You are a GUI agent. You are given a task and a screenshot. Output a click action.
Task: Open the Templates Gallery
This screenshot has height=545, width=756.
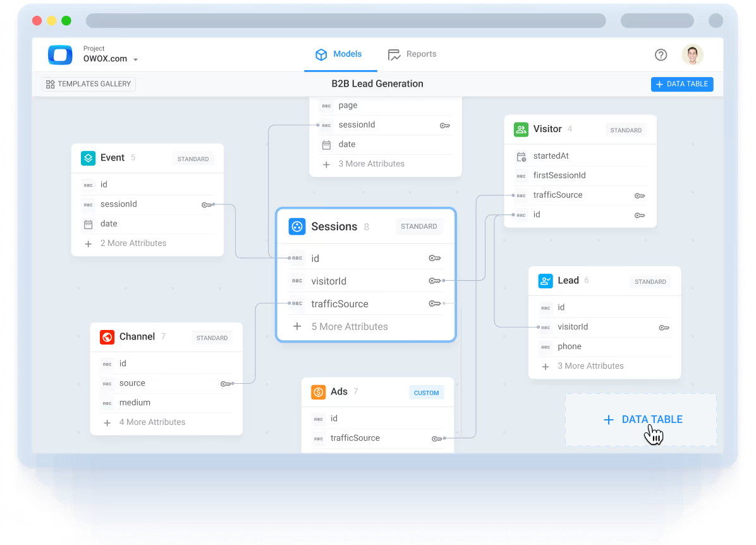click(x=88, y=83)
